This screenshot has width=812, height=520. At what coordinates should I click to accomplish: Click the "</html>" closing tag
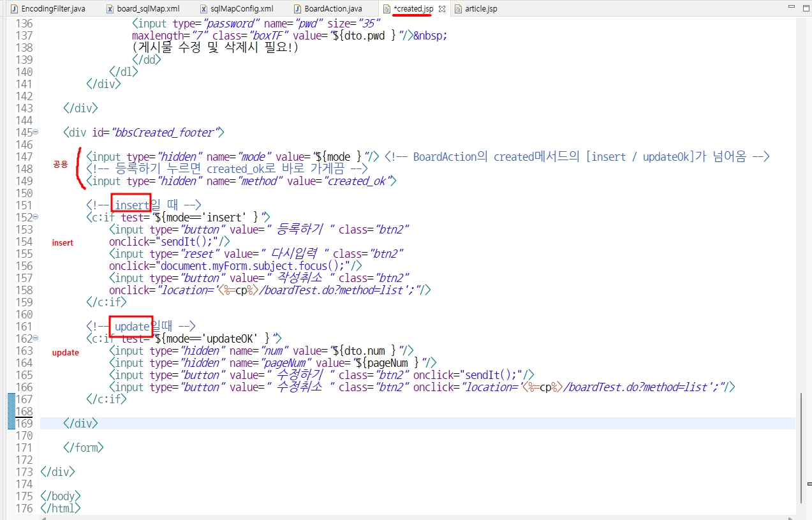[60, 509]
